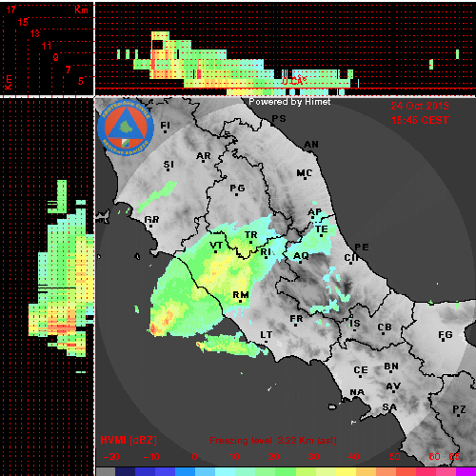
Task: Click the AP city label
Action: click(314, 213)
